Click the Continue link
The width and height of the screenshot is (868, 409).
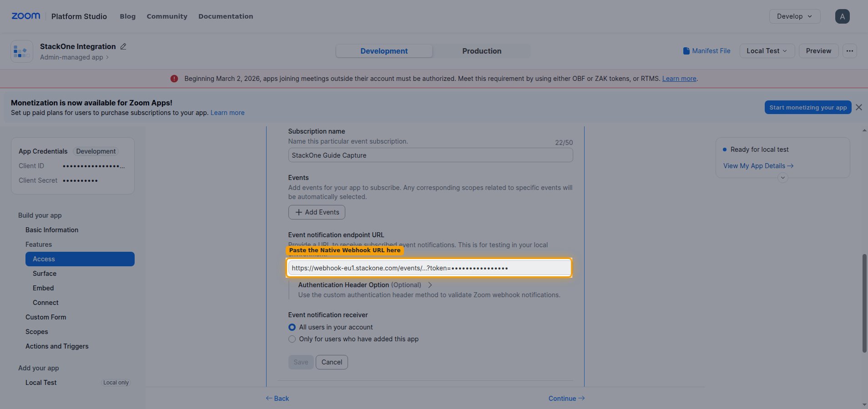coord(566,399)
